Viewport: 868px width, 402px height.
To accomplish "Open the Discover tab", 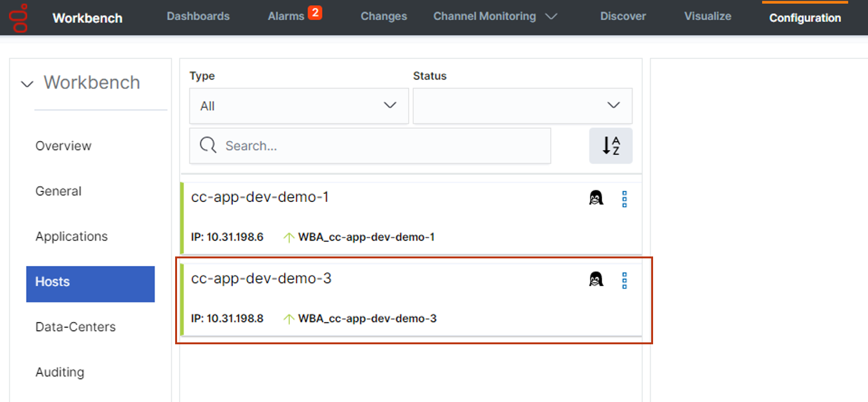I will [x=623, y=16].
